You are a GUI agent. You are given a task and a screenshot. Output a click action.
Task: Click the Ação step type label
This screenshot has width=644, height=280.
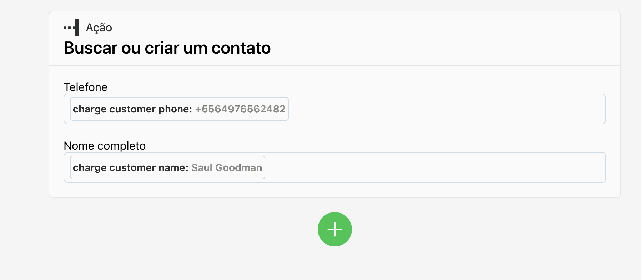(x=99, y=27)
